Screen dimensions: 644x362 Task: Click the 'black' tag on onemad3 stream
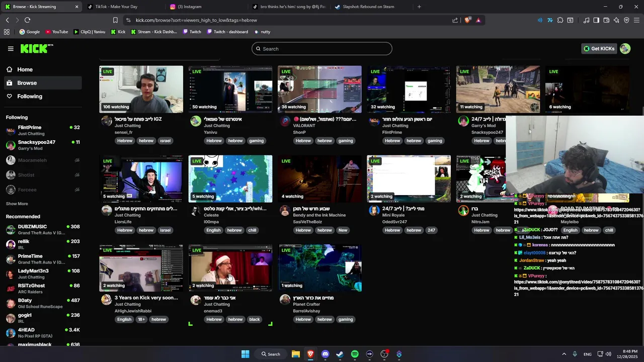[x=255, y=319]
